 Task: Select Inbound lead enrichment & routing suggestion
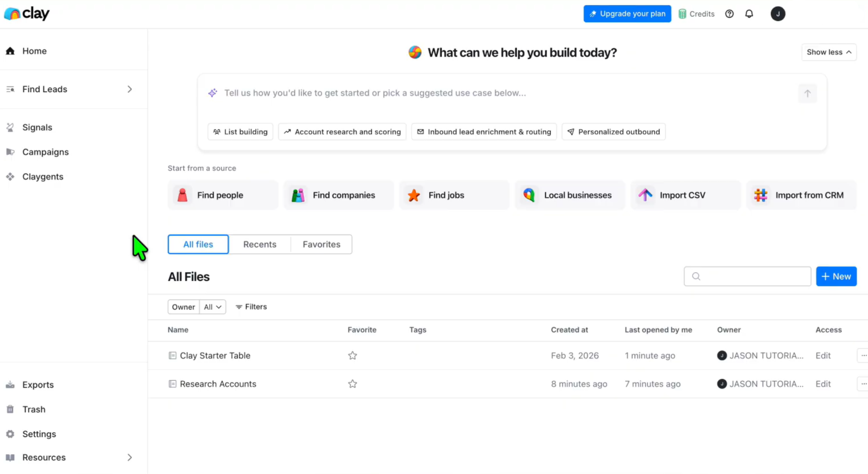(x=484, y=132)
